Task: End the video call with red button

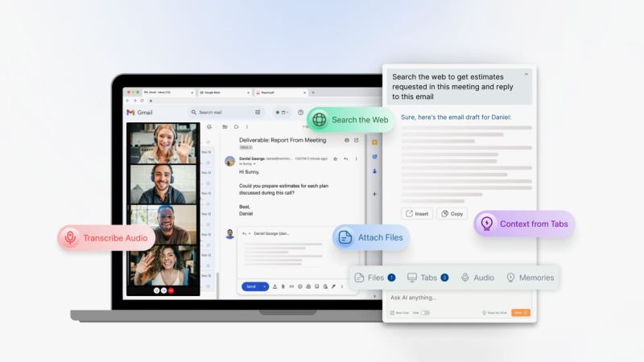Action: (171, 290)
